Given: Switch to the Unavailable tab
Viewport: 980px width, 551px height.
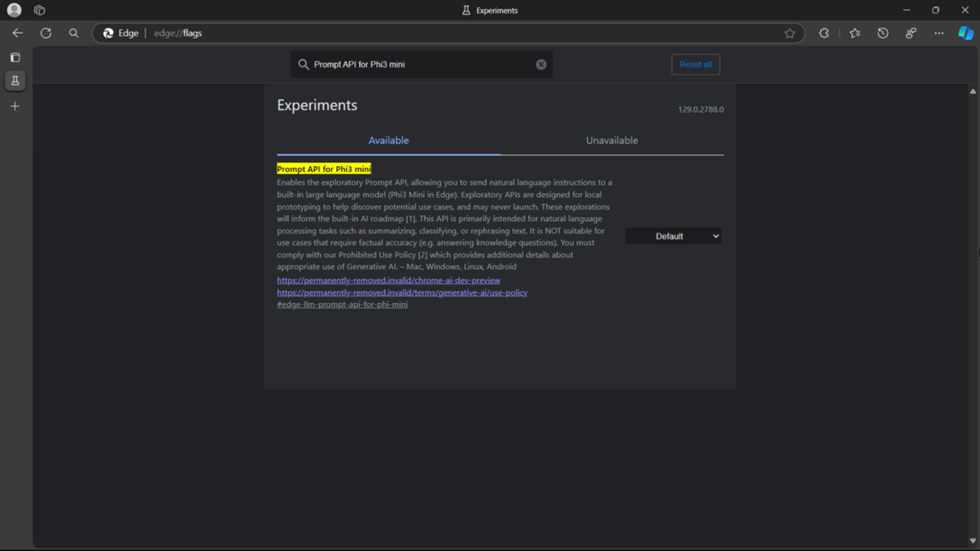Looking at the screenshot, I should click(x=612, y=141).
